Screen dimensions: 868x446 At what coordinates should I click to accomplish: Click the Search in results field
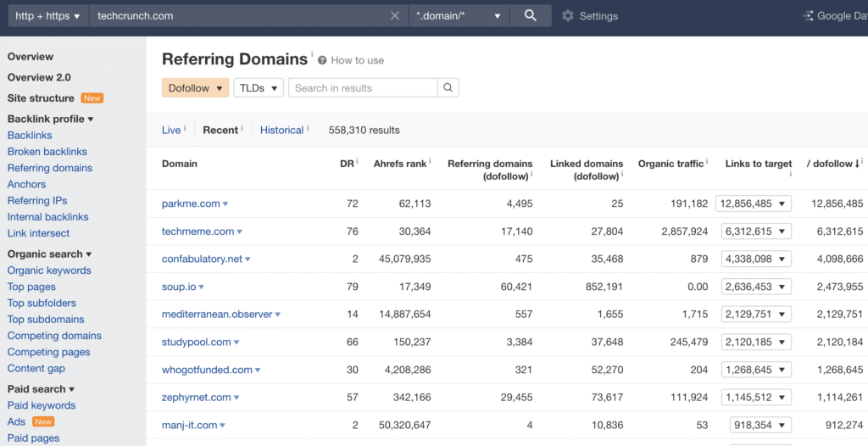point(363,87)
